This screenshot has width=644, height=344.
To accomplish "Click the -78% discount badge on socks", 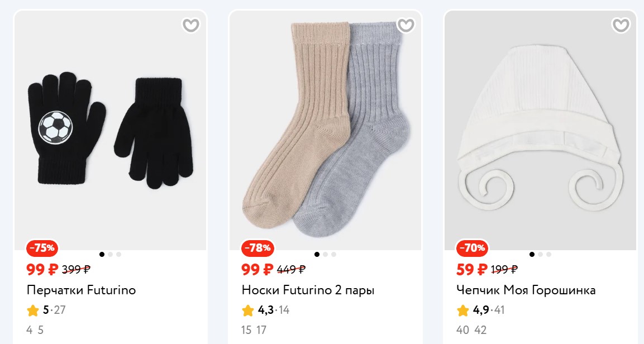I will (257, 248).
